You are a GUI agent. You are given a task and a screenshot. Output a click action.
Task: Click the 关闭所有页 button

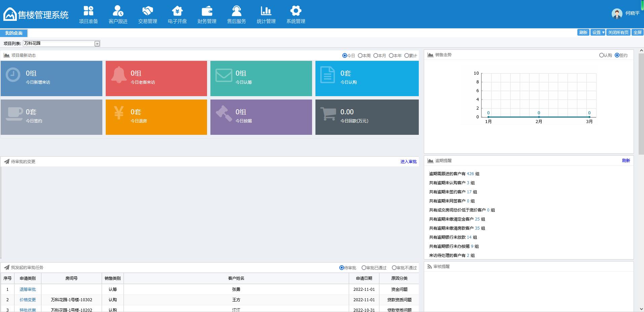click(x=618, y=33)
